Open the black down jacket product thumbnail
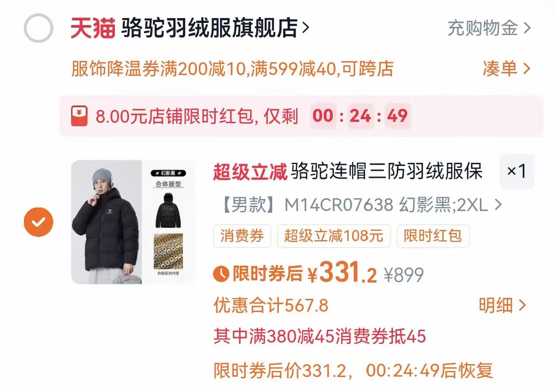The height and width of the screenshot is (392, 555). pos(133,222)
